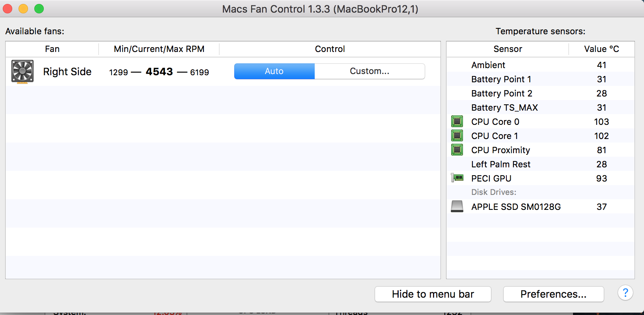Image resolution: width=644 pixels, height=315 pixels.
Task: Select the Ambient sensor row
Action: [x=540, y=65]
